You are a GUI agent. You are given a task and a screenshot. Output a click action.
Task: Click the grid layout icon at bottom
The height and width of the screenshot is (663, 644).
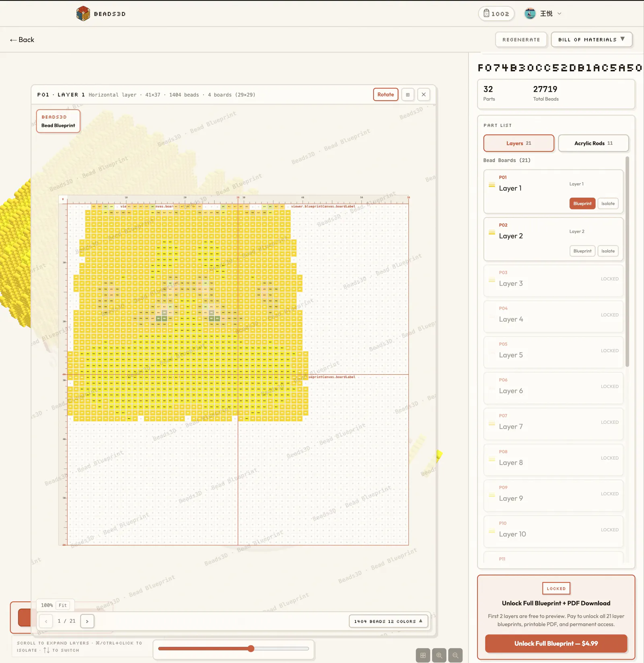(423, 655)
